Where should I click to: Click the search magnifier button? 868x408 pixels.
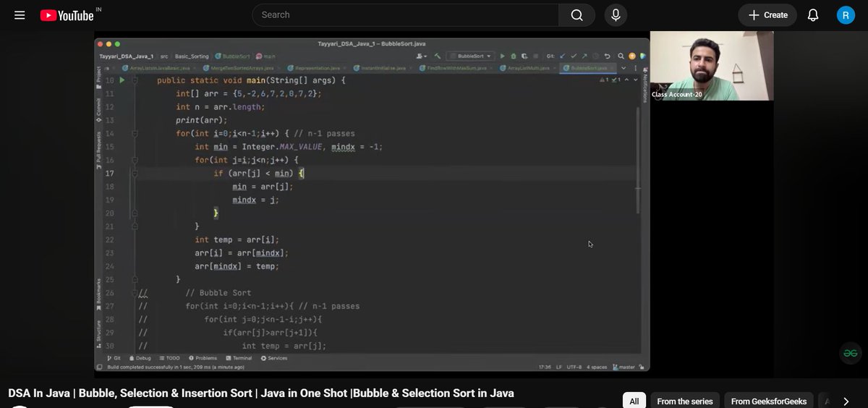576,15
